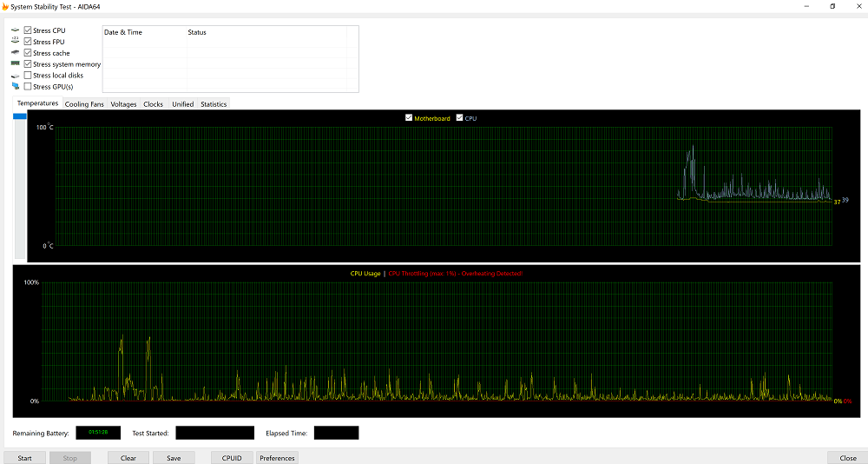Click the CPU chip icon beside Stress CPU
The height and width of the screenshot is (464, 868).
click(x=15, y=30)
